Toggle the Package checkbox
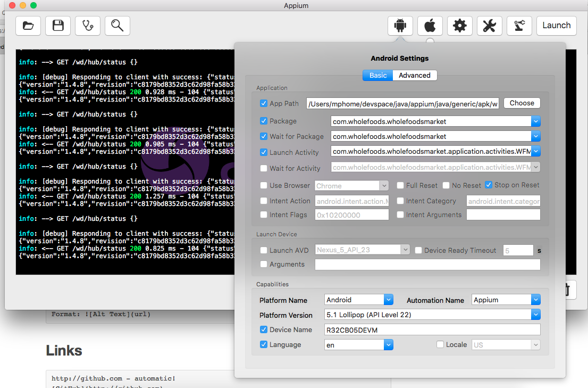 (264, 121)
